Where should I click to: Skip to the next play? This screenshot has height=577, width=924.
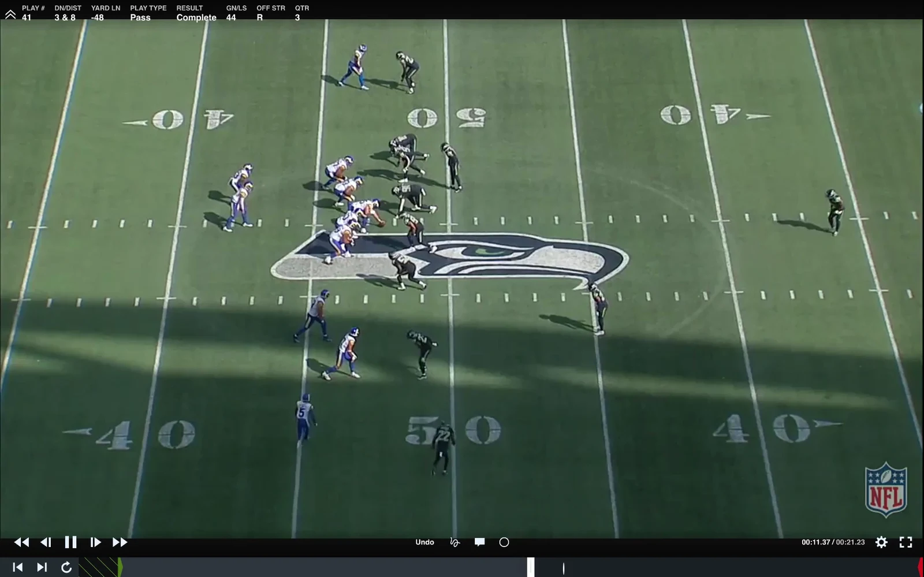click(x=42, y=567)
